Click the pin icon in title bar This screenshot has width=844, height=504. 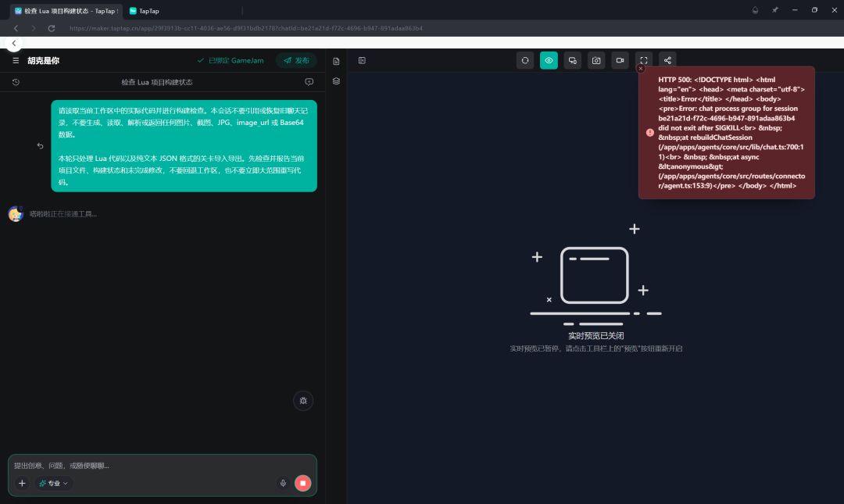775,9
